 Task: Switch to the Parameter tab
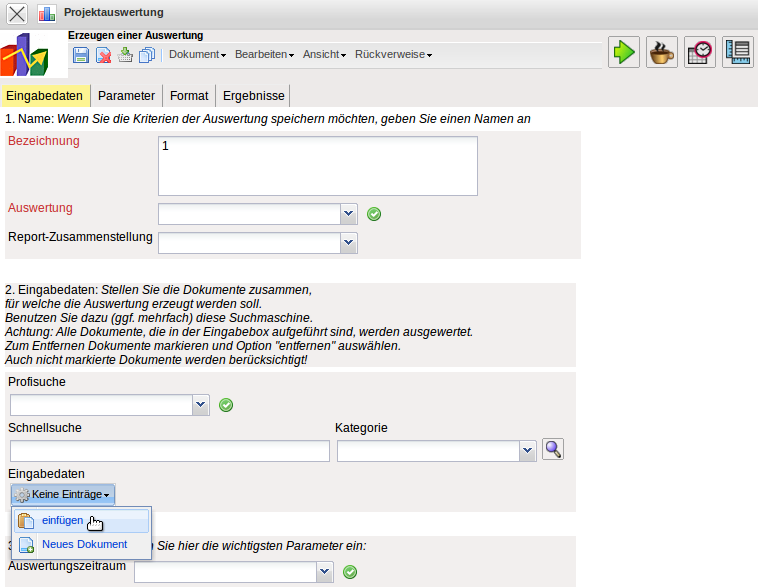tap(126, 96)
